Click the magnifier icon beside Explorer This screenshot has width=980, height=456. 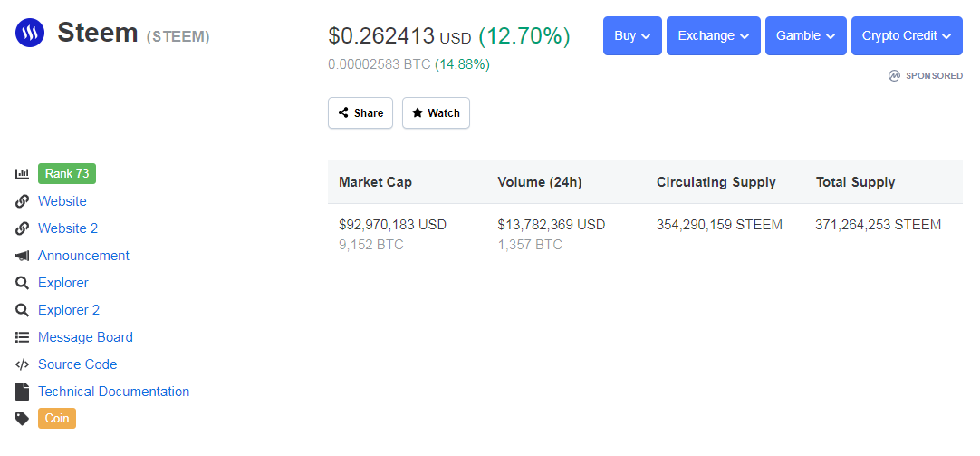(23, 283)
